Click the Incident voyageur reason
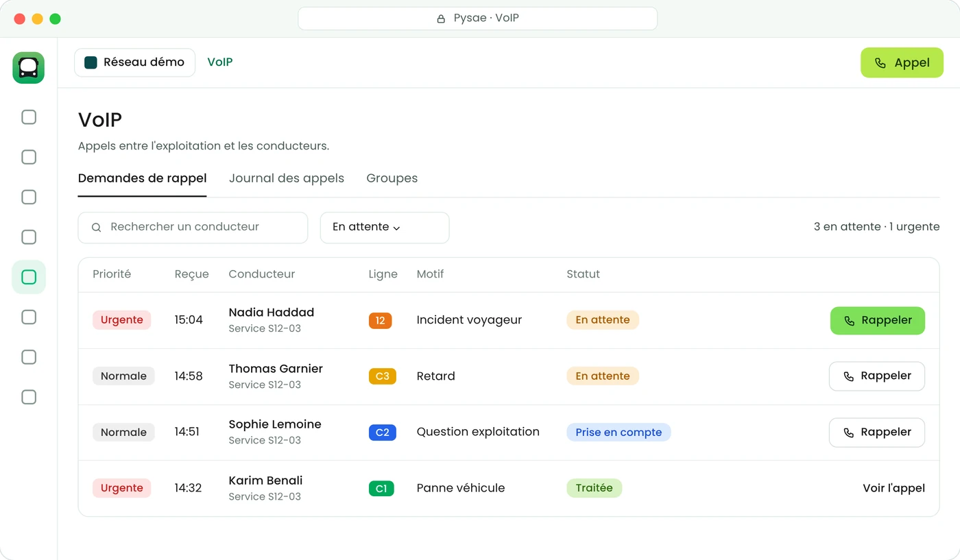 pyautogui.click(x=469, y=320)
